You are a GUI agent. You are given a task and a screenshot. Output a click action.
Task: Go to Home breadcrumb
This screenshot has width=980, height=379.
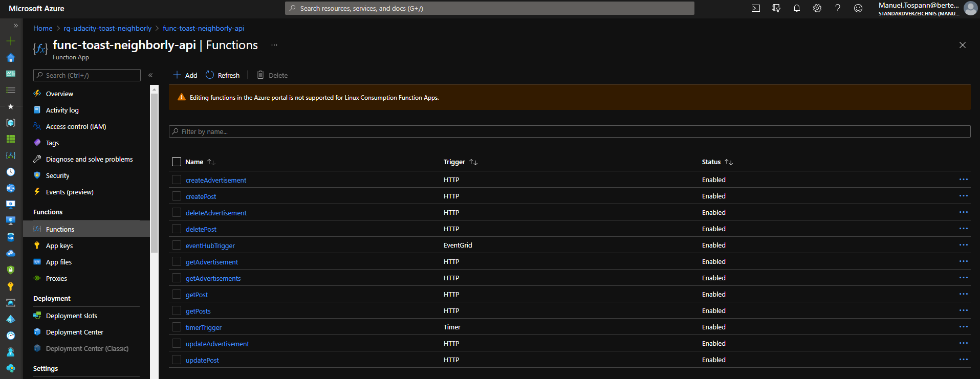pos(43,28)
